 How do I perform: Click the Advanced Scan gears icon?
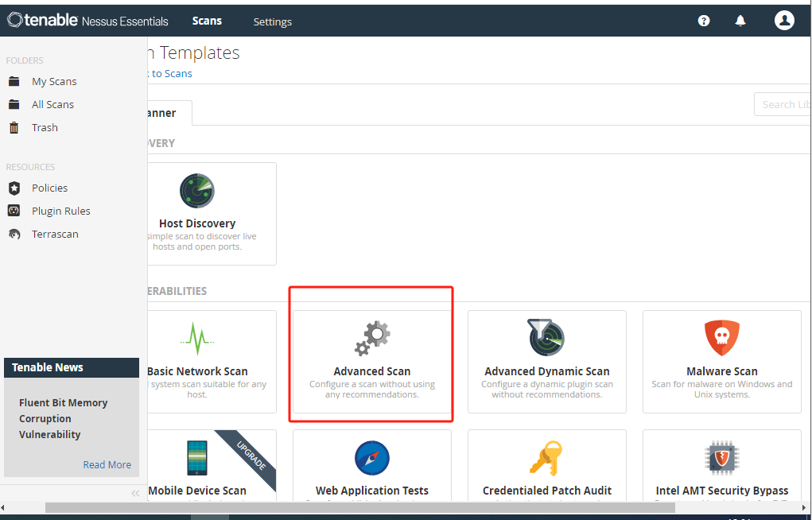pyautogui.click(x=372, y=338)
